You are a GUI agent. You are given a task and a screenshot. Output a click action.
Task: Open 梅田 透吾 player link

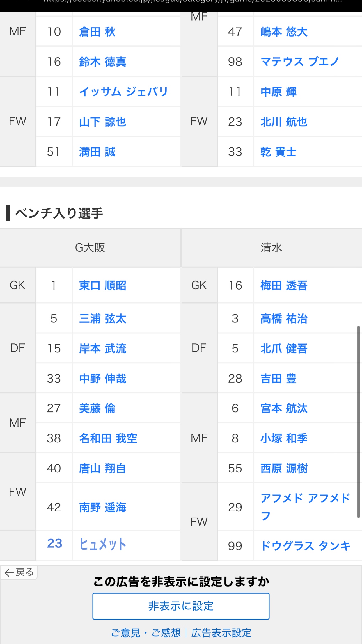[284, 285]
